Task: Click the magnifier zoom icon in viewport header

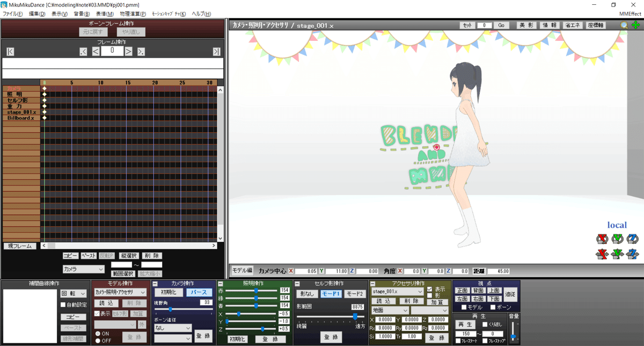Action: click(x=624, y=25)
